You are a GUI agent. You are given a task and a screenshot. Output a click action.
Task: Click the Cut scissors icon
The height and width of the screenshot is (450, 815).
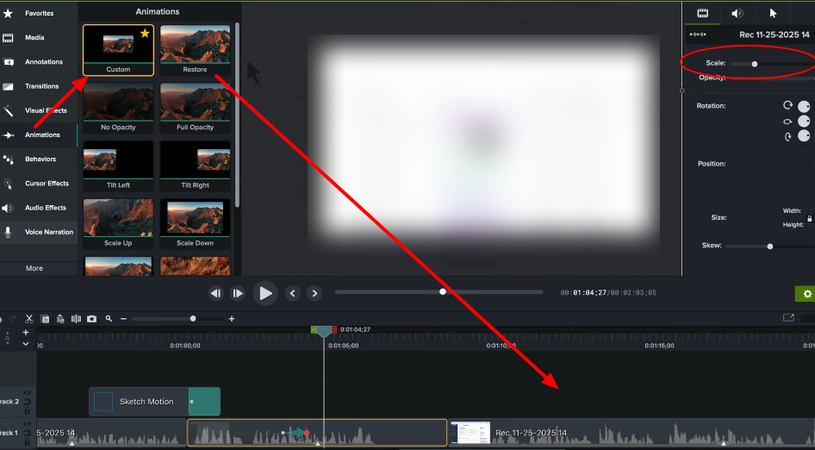[29, 319]
